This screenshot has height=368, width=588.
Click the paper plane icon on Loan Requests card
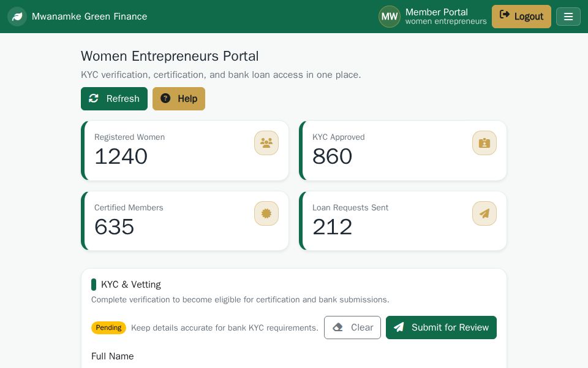484,213
